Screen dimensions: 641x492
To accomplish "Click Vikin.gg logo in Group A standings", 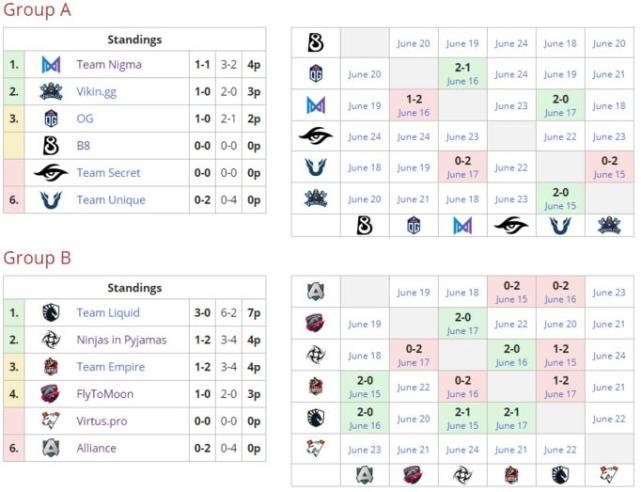I will [x=51, y=92].
